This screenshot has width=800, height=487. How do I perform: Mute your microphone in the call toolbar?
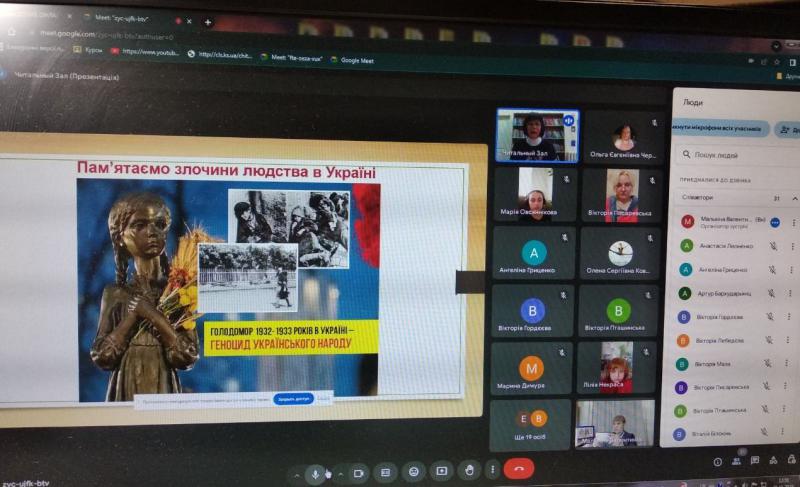pos(316,474)
